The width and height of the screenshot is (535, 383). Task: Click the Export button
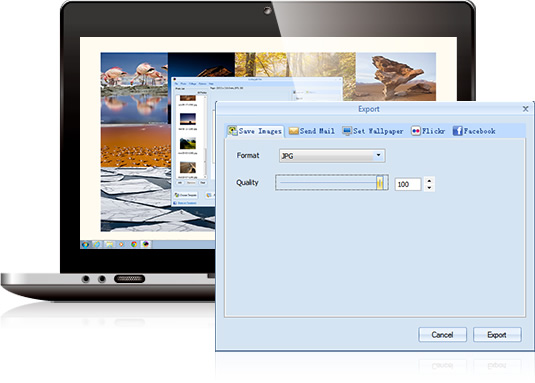497,335
